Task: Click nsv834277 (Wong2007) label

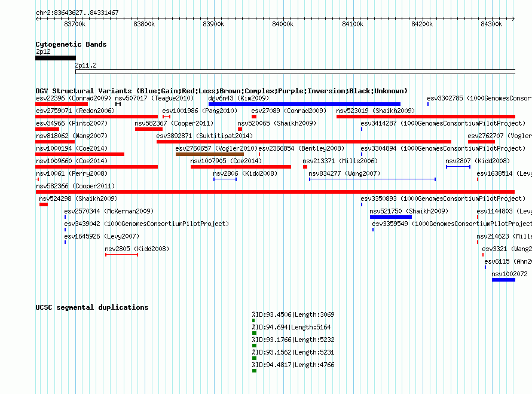Action: (344, 173)
